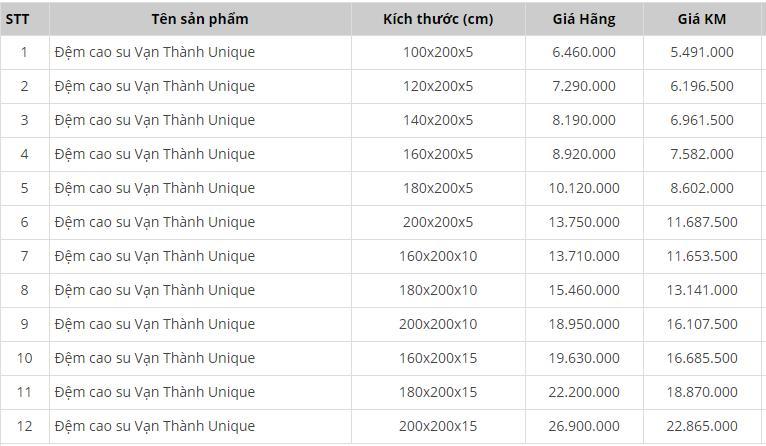Click the 5.491.000 promo price
The width and height of the screenshot is (766, 446).
coord(702,52)
